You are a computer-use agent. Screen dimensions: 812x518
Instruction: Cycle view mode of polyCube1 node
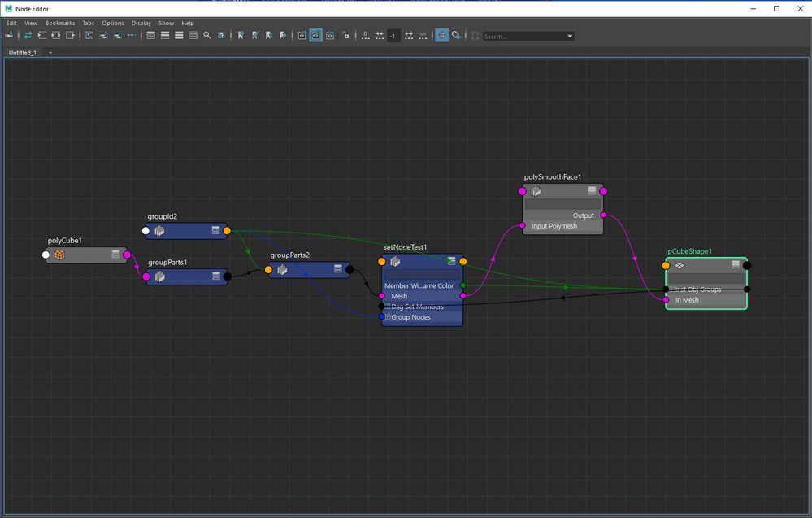point(116,254)
